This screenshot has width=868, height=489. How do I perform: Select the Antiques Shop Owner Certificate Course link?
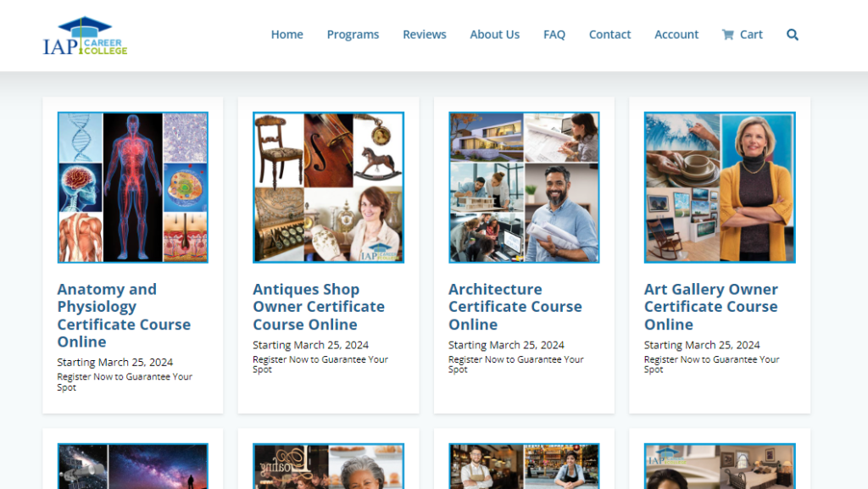click(318, 306)
